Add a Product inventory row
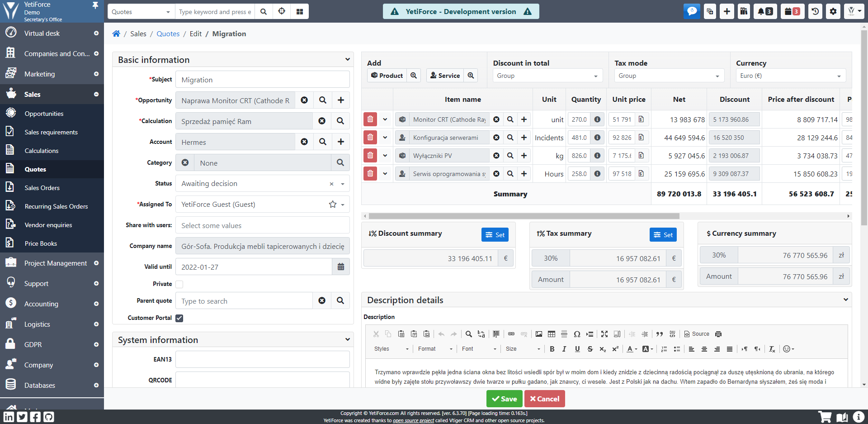The image size is (868, 424). (387, 76)
